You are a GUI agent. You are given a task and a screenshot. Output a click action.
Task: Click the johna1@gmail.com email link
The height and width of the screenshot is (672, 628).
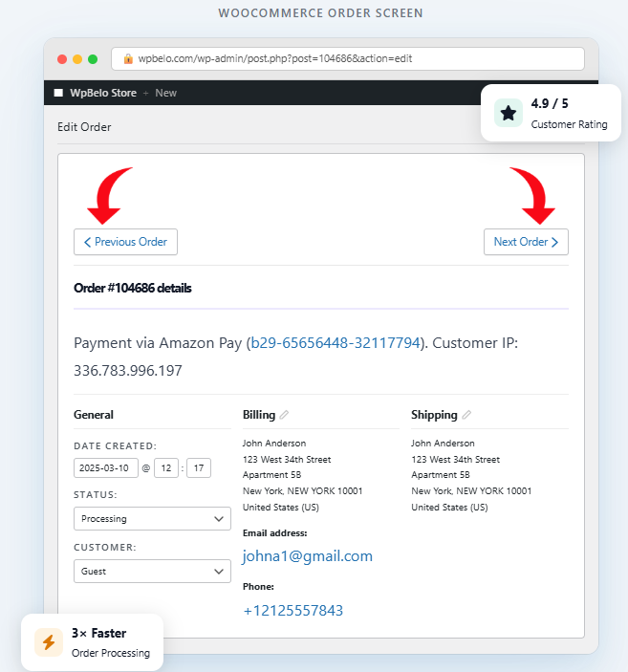tap(307, 556)
